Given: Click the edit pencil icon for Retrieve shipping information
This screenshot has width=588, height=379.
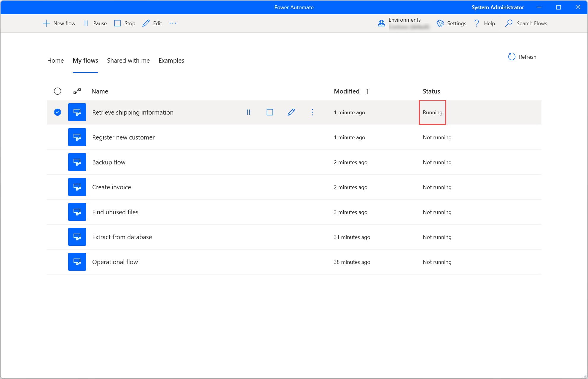Looking at the screenshot, I should coord(291,112).
